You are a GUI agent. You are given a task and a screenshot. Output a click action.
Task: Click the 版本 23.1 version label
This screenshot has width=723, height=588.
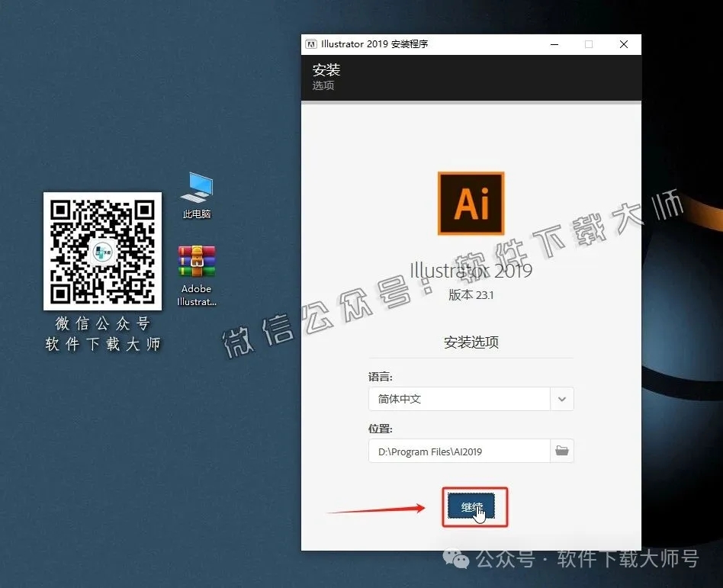point(471,296)
